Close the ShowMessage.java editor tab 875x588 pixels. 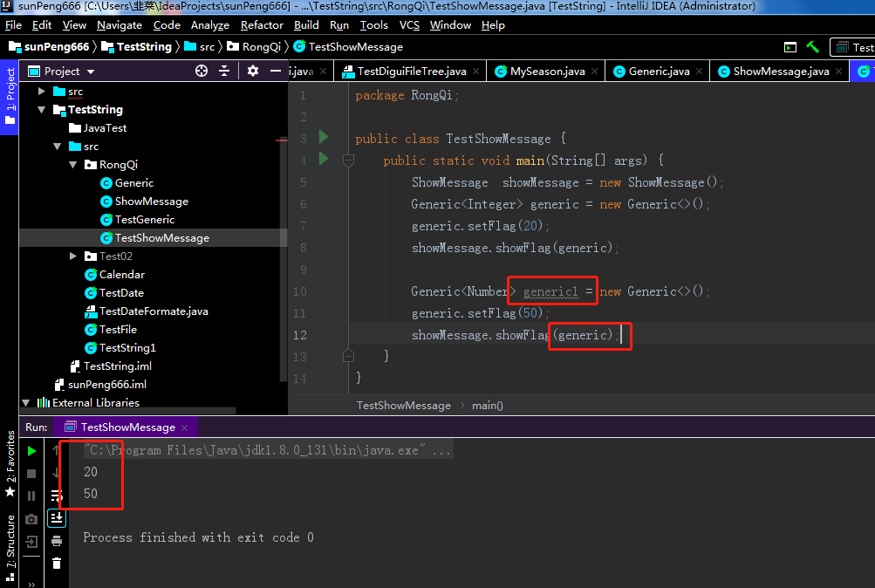point(838,72)
